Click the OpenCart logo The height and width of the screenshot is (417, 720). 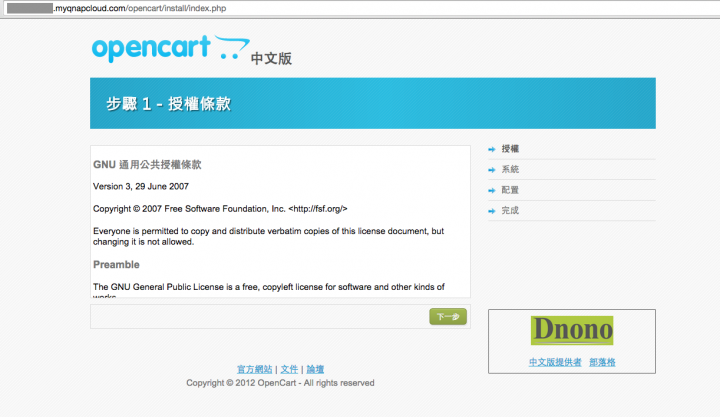(x=171, y=48)
